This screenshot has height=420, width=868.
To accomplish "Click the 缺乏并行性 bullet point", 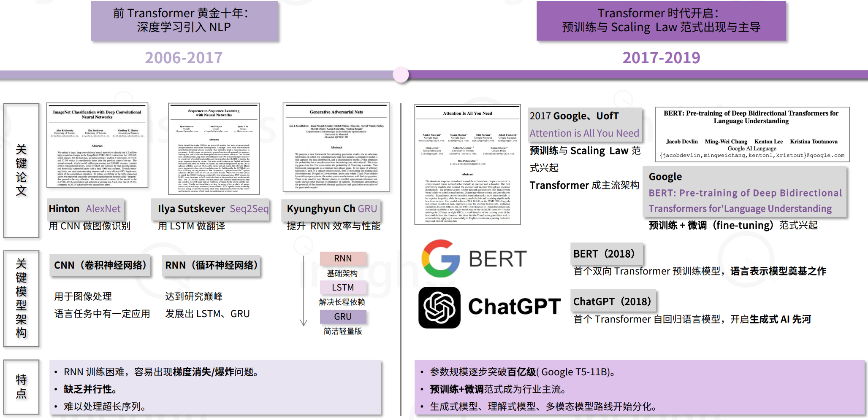I will (90, 389).
